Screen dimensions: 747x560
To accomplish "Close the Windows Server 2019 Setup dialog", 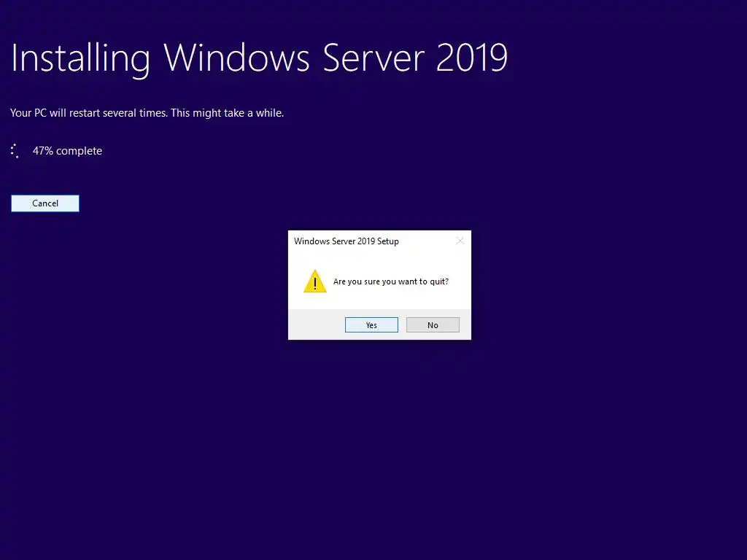I will (460, 241).
